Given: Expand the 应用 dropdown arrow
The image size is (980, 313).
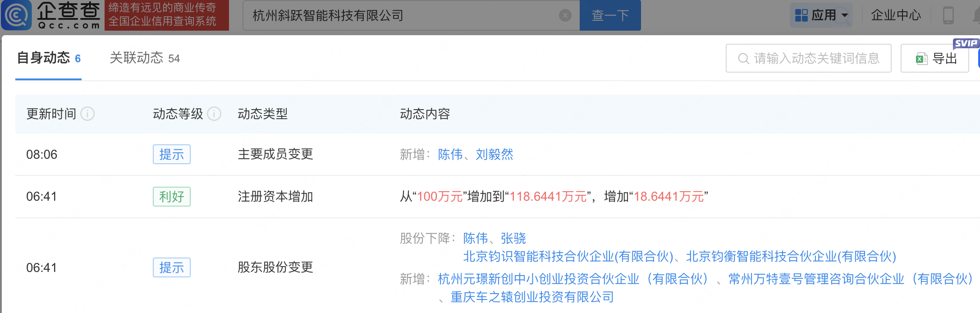Looking at the screenshot, I should click(x=845, y=15).
